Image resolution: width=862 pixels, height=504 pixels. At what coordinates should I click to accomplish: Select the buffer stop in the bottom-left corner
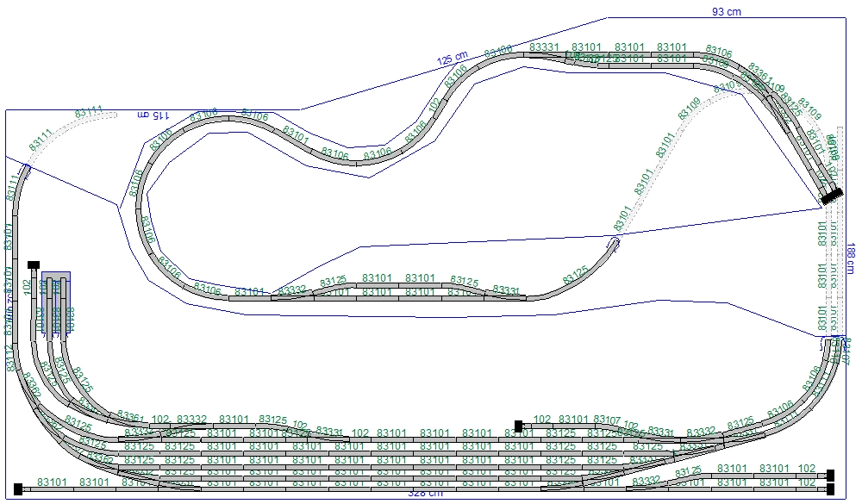17,488
